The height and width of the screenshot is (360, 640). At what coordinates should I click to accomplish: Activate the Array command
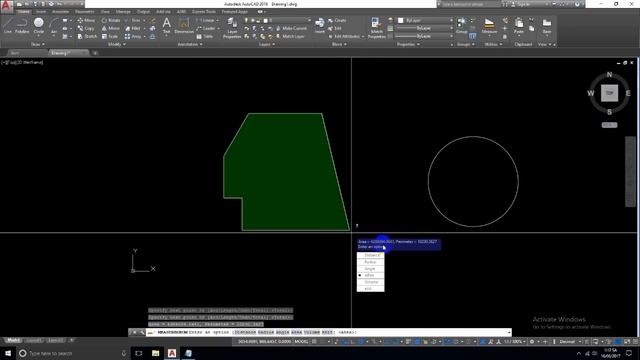point(133,36)
